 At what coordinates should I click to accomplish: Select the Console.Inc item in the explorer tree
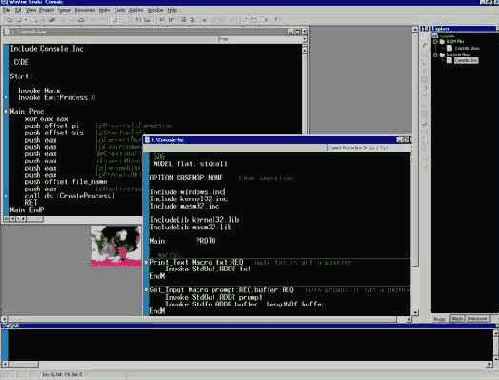click(x=466, y=60)
